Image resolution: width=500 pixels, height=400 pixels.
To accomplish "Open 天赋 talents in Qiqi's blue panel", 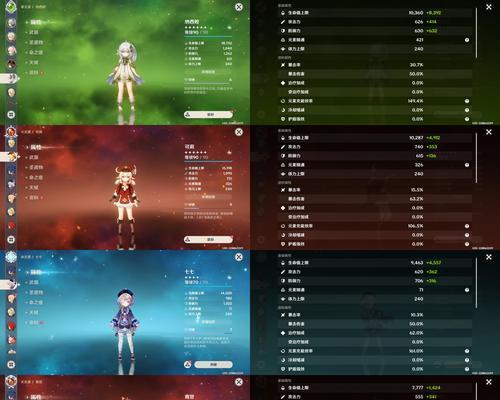I will [34, 312].
